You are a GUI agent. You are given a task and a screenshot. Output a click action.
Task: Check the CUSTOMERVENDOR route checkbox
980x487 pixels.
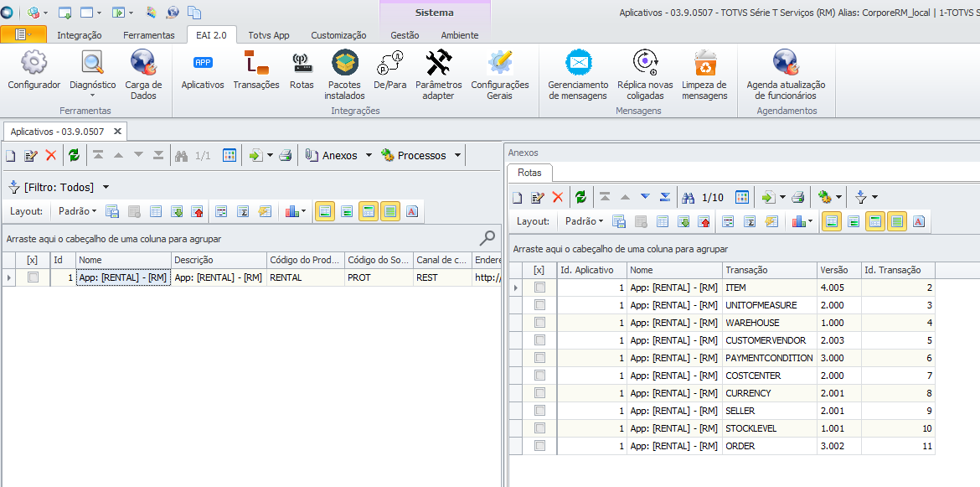pos(540,340)
